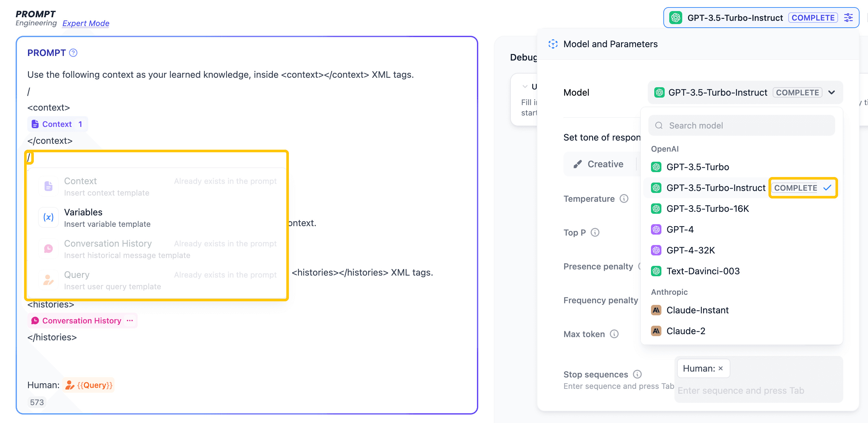Image resolution: width=868 pixels, height=423 pixels.
Task: Click Top P info icon
Action: click(x=595, y=232)
